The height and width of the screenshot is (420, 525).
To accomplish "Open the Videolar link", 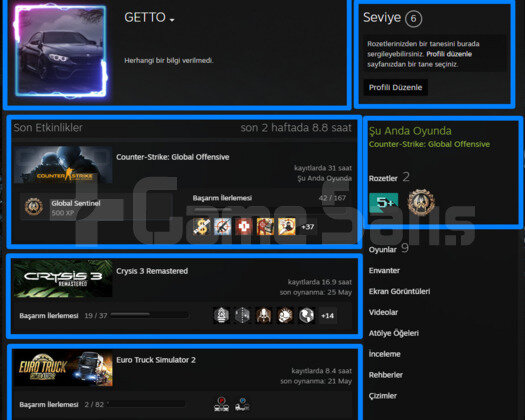I will 383,312.
